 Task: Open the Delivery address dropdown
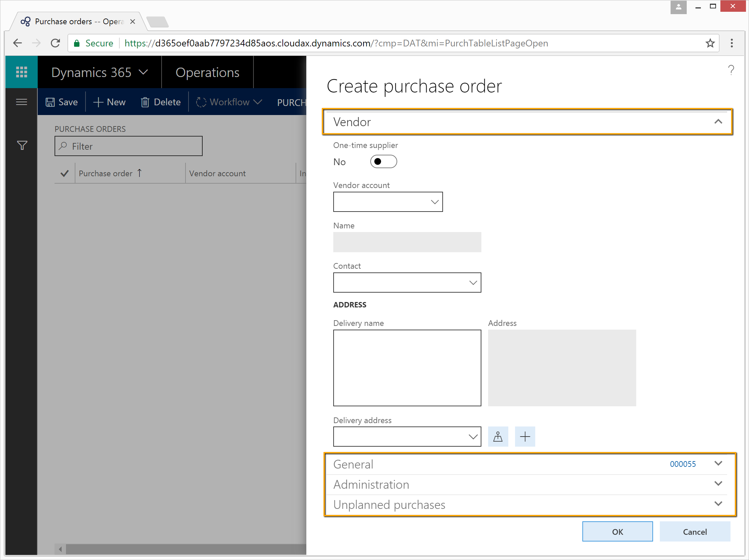[473, 437]
